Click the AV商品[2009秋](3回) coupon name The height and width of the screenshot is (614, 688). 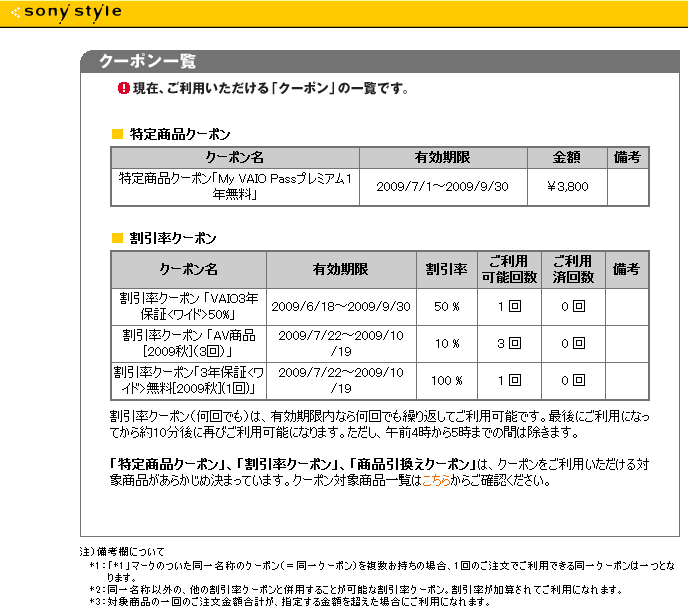[189, 343]
